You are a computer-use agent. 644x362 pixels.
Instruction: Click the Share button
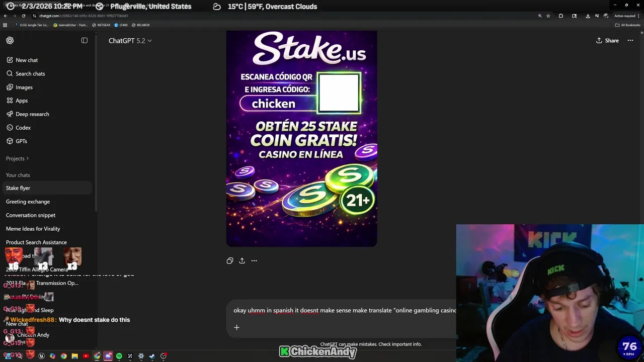point(607,41)
